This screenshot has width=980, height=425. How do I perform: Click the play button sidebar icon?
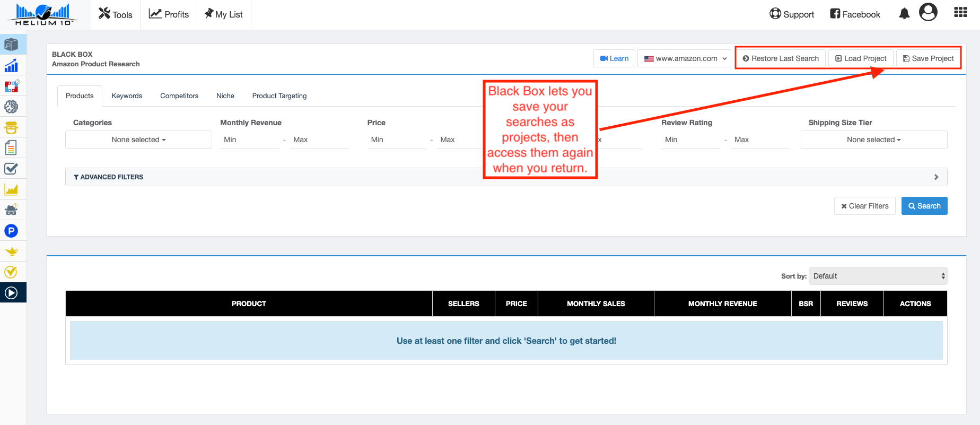click(12, 293)
